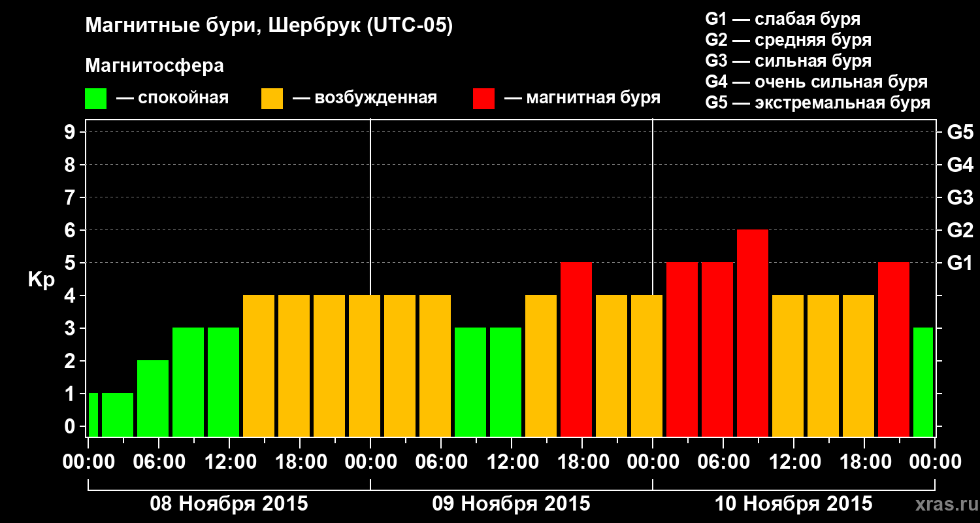Click the '— спокойная' legend label
This screenshot has height=523, width=980.
pyautogui.click(x=172, y=99)
